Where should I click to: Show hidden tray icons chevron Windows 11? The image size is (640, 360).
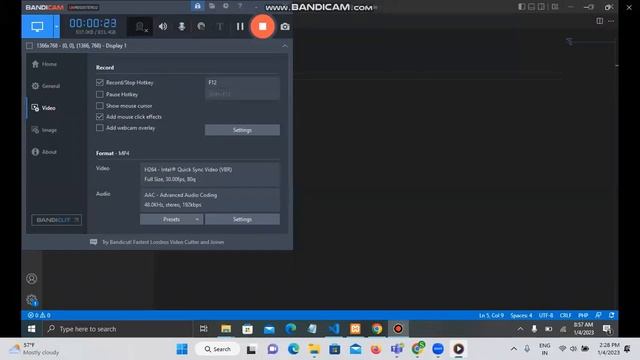point(514,349)
